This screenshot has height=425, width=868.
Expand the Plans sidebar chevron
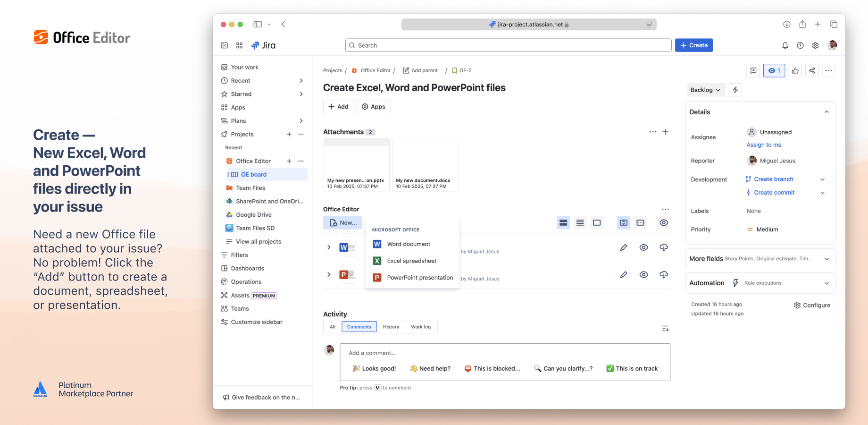coord(301,121)
